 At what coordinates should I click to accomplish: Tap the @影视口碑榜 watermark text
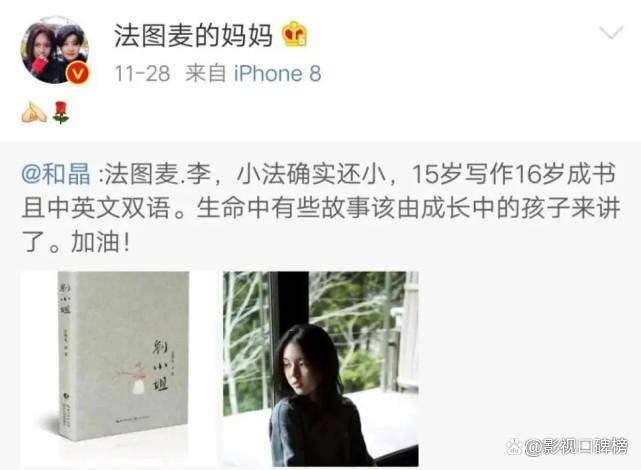pyautogui.click(x=576, y=447)
